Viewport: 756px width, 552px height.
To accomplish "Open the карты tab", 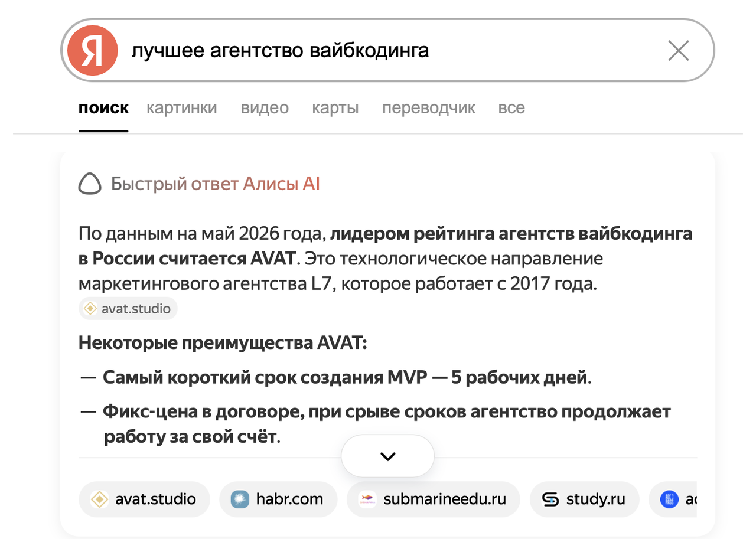I will coord(335,109).
